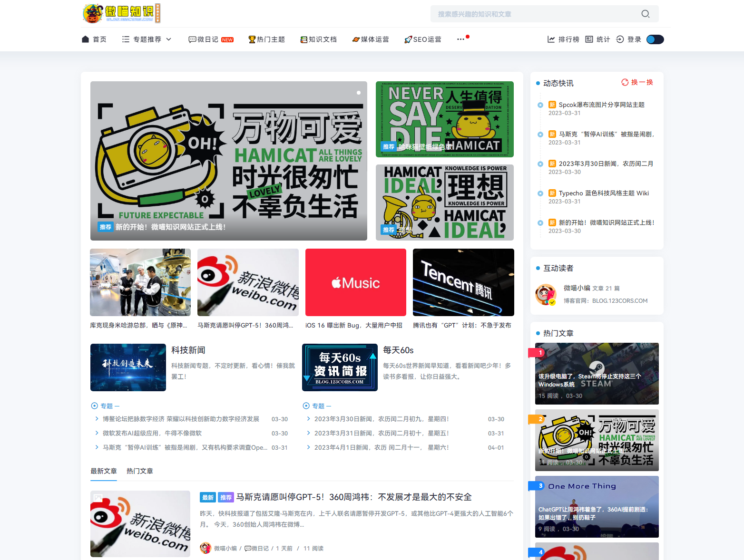Screen dimensions: 744x560
Task: Click the NEW badge next to 微日记
Action: [227, 40]
